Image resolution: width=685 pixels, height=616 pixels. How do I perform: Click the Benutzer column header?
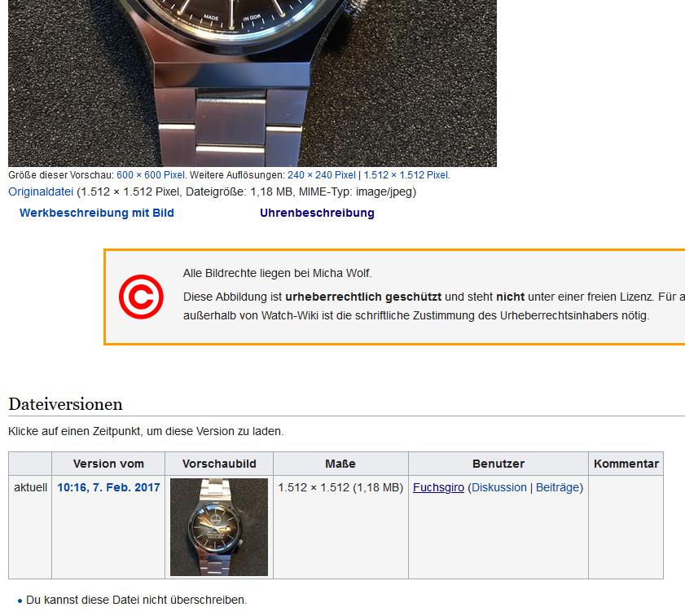pos(498,464)
